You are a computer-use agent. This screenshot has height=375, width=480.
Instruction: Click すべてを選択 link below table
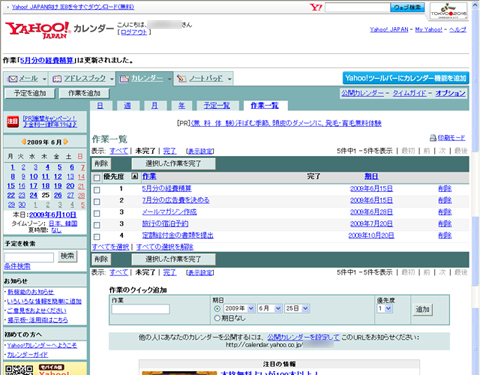[110, 247]
